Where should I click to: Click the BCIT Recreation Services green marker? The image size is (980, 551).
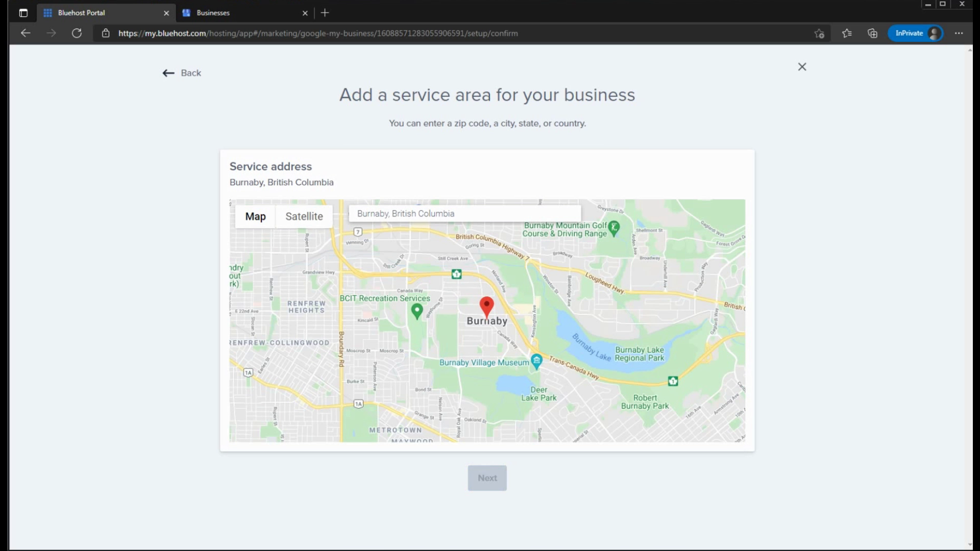click(x=416, y=311)
